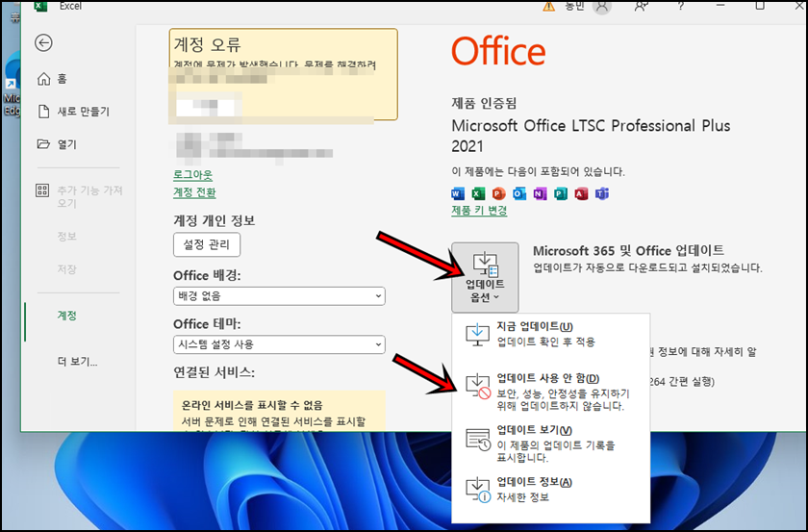
Task: Open 더 보기... in sidebar
Action: coord(77,362)
